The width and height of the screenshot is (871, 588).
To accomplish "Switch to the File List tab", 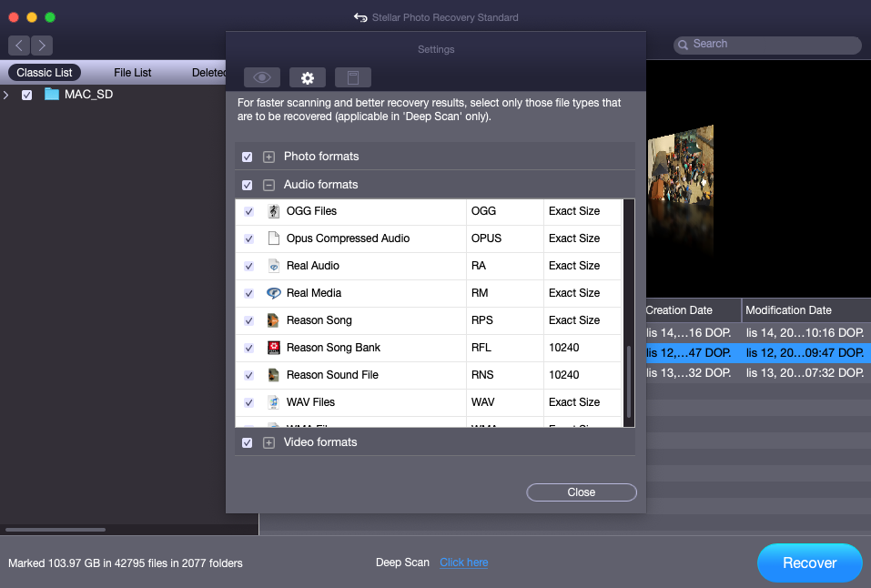I will 132,72.
